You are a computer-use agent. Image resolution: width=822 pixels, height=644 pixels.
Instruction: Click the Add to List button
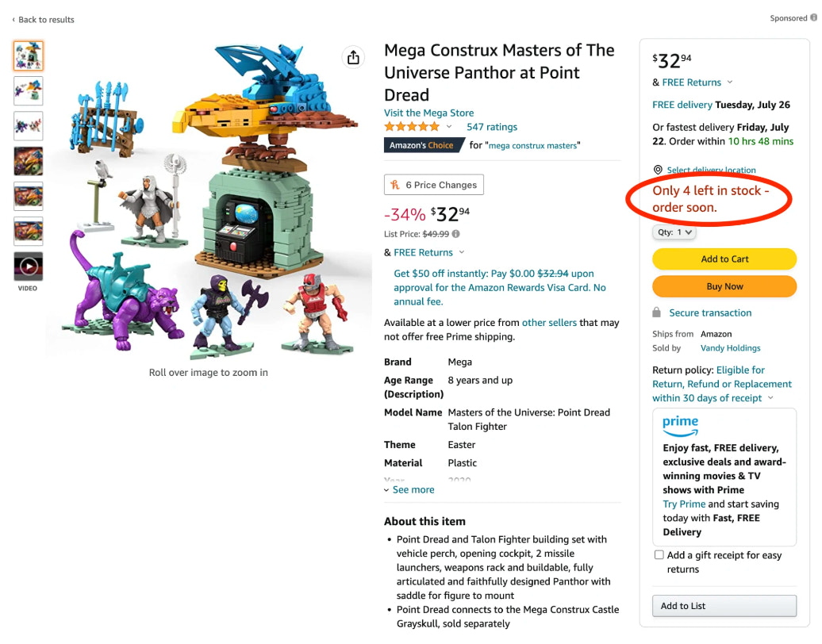(724, 606)
